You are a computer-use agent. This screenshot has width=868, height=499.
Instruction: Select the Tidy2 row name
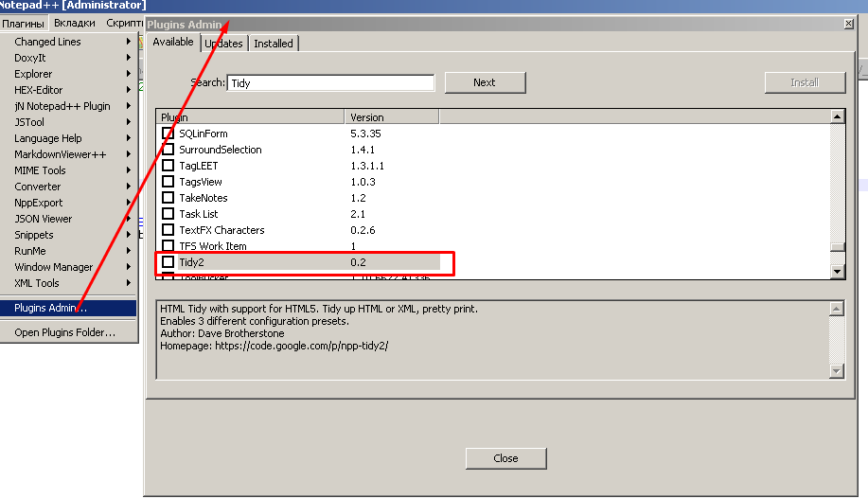pyautogui.click(x=191, y=262)
